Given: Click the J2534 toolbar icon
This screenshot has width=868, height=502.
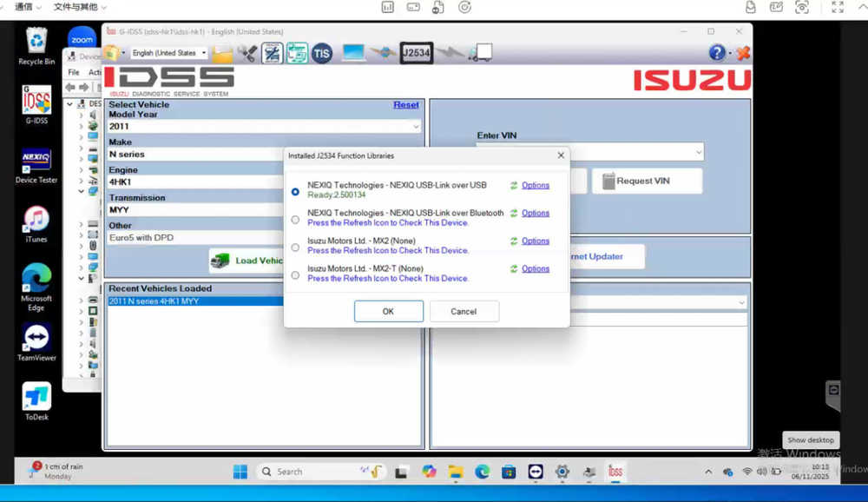Looking at the screenshot, I should (416, 53).
